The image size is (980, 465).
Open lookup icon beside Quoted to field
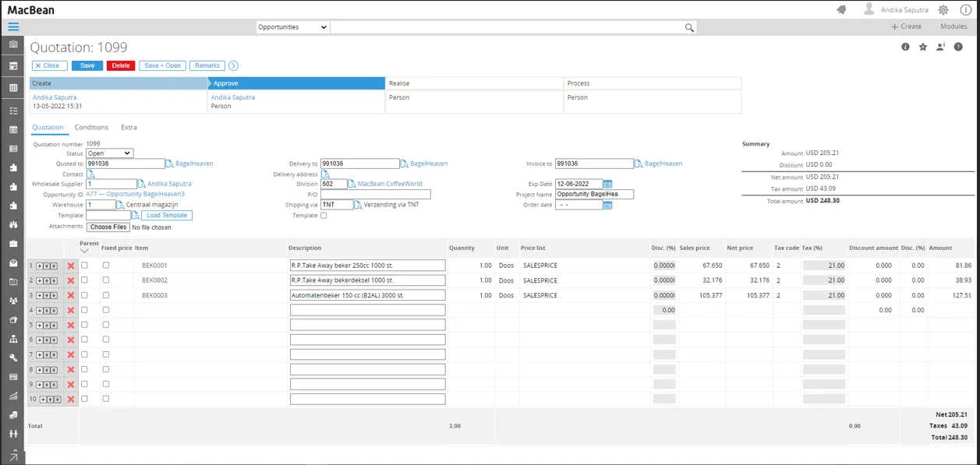point(170,164)
